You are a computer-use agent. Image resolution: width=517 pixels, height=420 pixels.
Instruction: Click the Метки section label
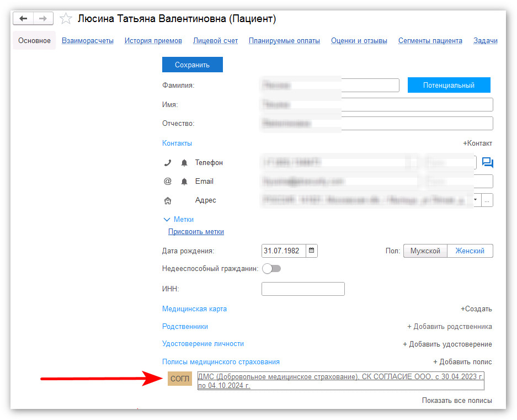(184, 220)
